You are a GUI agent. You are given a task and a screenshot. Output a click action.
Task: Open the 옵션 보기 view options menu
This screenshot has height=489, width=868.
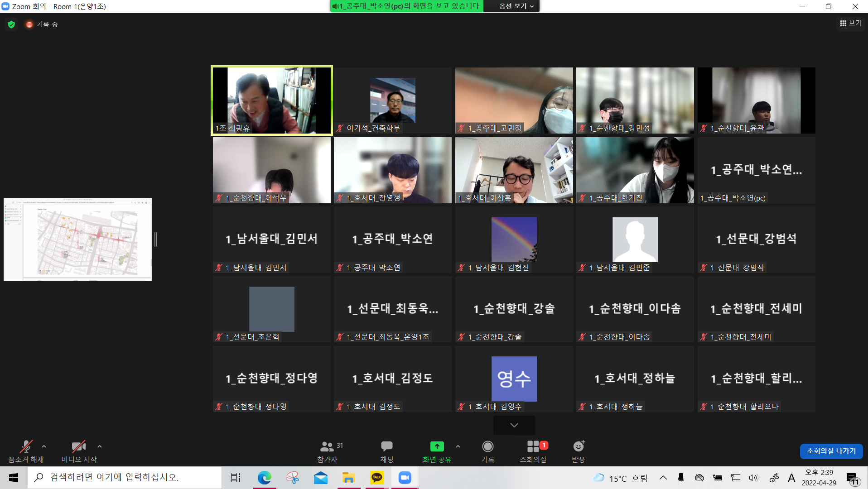pos(516,6)
